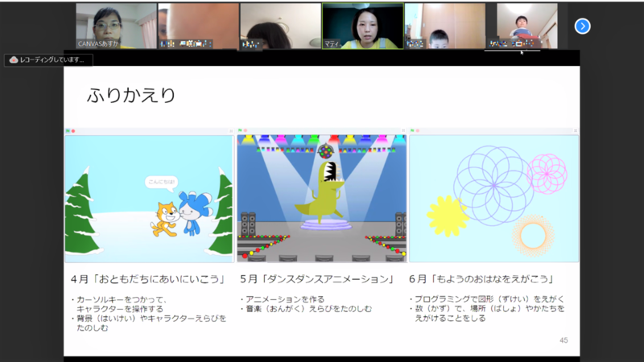
Task: Click the blue next-participants arrow button
Action: [583, 27]
